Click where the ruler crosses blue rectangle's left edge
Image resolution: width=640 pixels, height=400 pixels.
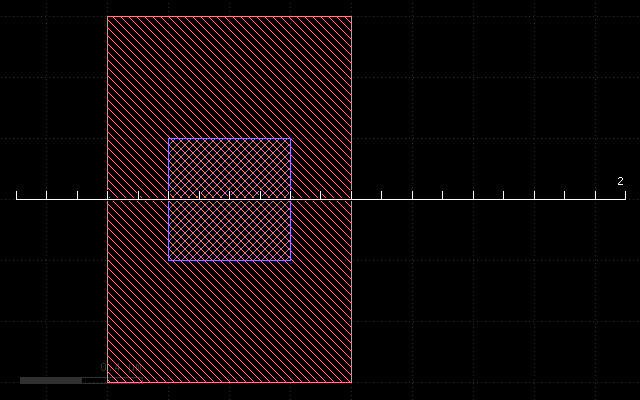pos(168,199)
